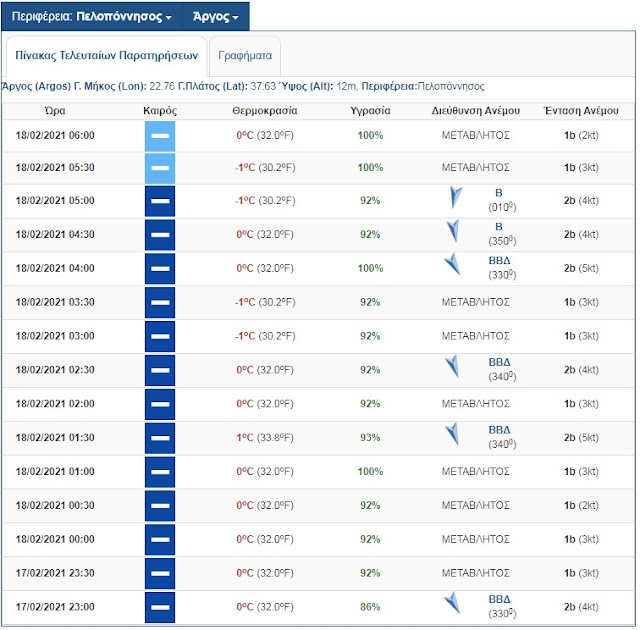Click ΒΒΔ (340°) in 01:30 row
Viewport: 640px width, 630px height.
pos(502,437)
